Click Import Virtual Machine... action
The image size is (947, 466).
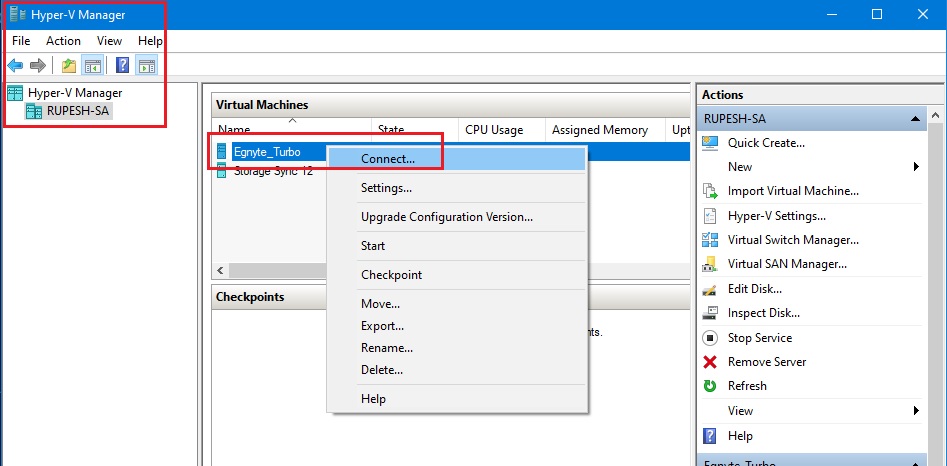pos(793,191)
